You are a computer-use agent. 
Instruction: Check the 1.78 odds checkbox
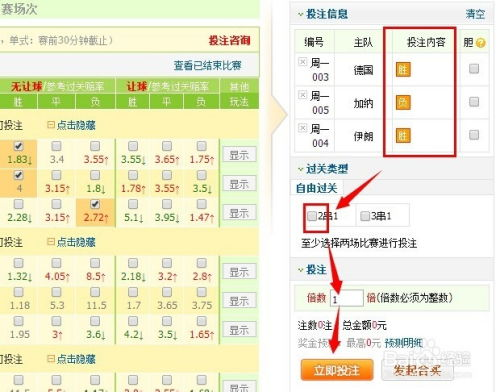(133, 175)
